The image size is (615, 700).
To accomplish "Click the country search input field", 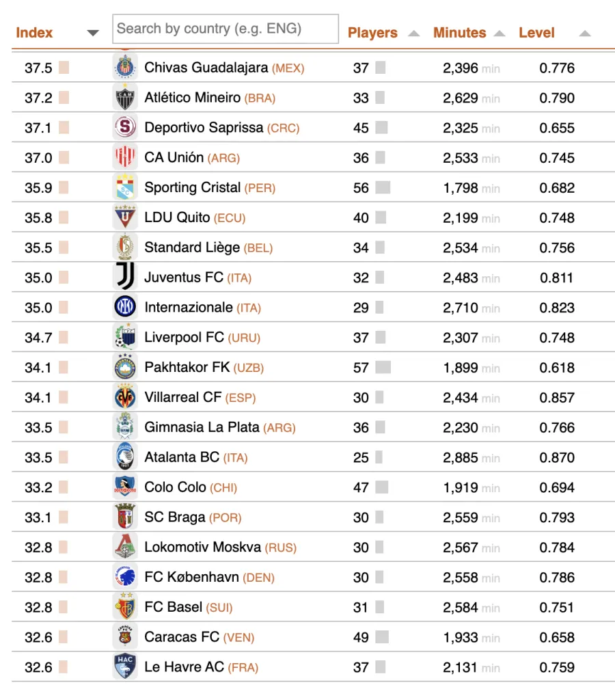I will point(225,29).
